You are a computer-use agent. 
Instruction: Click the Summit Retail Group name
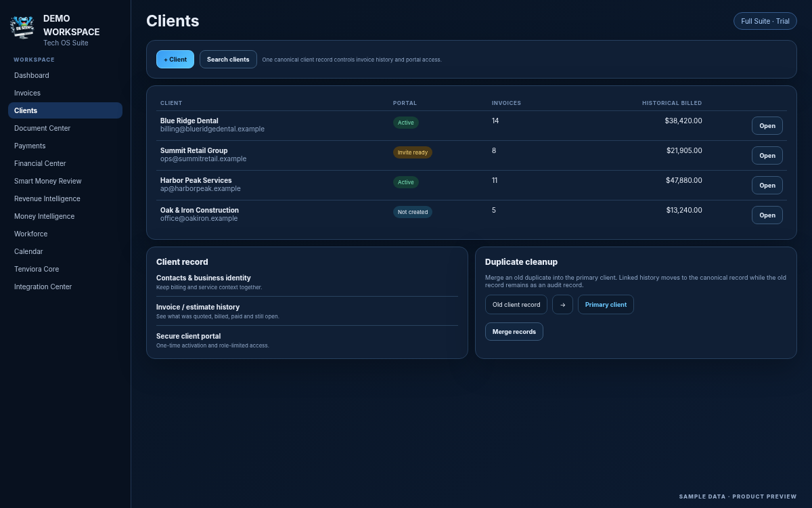pyautogui.click(x=194, y=150)
